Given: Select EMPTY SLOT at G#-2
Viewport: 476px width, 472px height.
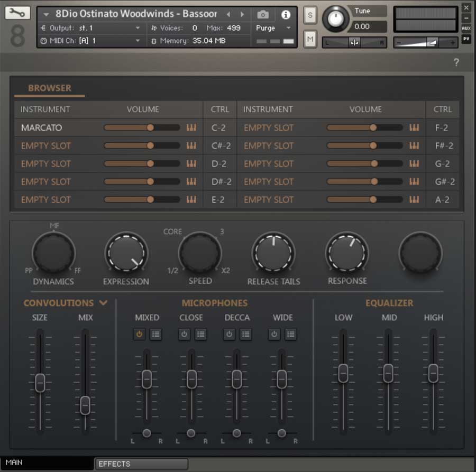Looking at the screenshot, I should 269,182.
